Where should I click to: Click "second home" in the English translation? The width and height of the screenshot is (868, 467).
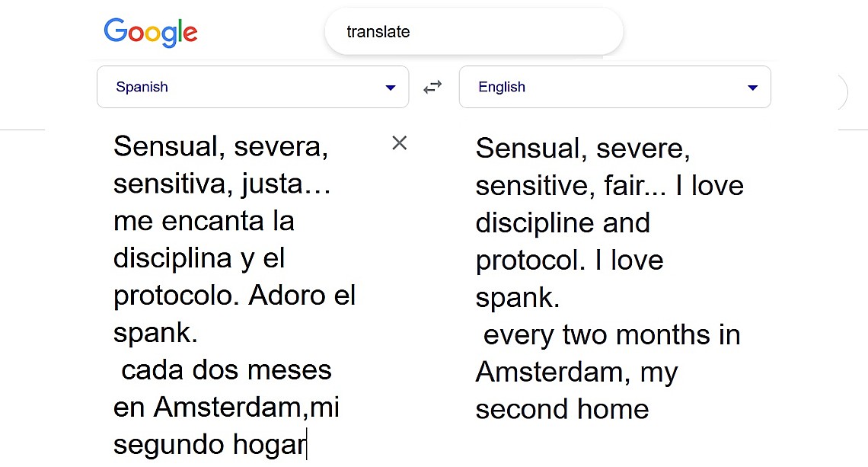click(562, 409)
